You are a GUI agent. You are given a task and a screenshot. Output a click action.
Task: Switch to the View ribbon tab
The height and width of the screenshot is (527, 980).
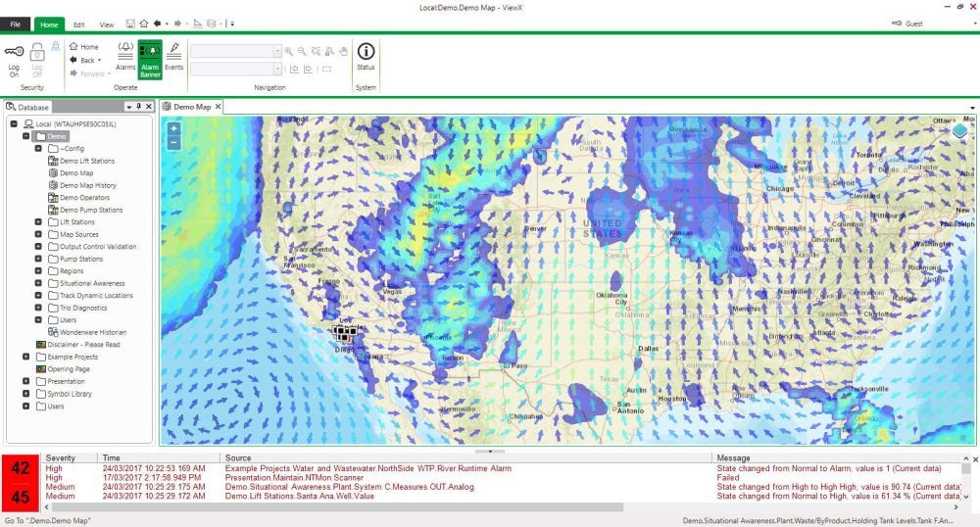(x=106, y=24)
